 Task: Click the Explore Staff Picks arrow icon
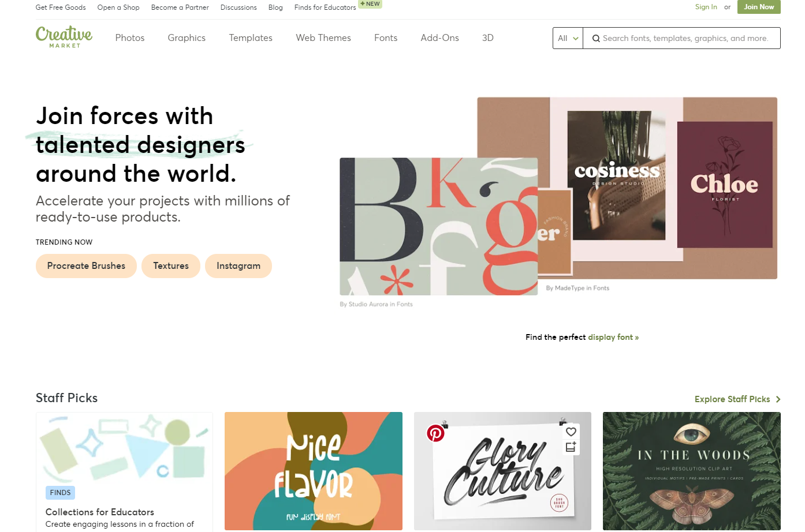point(778,399)
